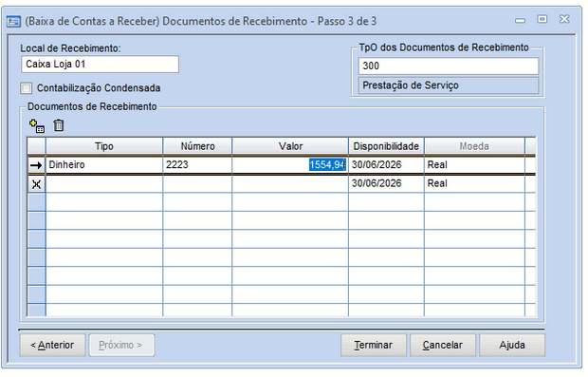Viewport: 588px width, 377px height.
Task: Click the Disponibilidade column header
Action: pyautogui.click(x=386, y=146)
